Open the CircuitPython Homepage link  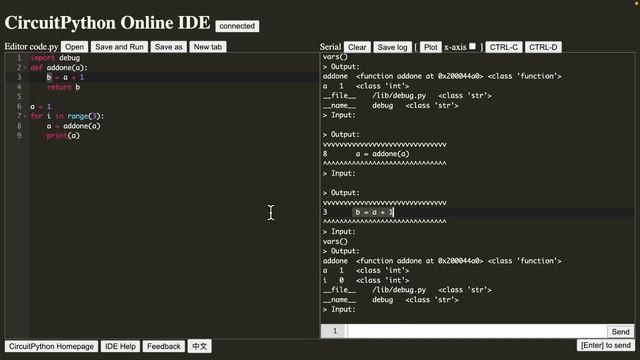(x=51, y=346)
